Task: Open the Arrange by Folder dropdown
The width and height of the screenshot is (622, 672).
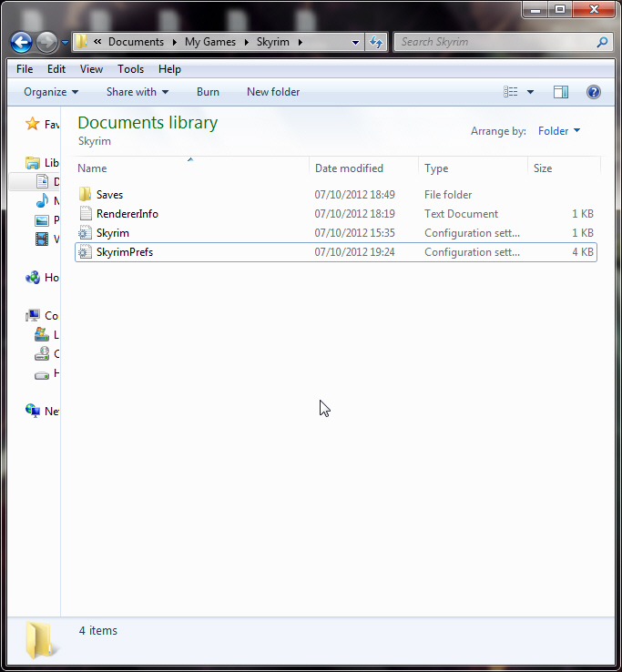Action: (558, 131)
